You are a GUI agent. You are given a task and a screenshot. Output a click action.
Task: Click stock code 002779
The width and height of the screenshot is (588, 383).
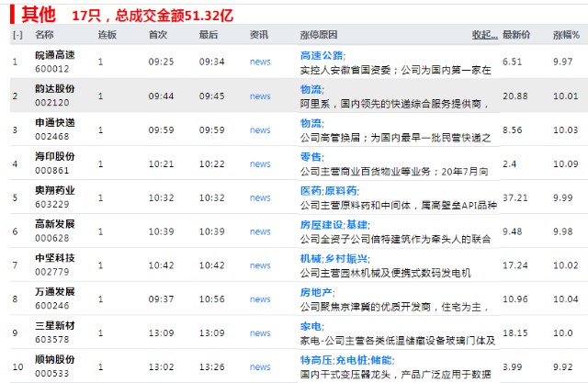(52, 272)
